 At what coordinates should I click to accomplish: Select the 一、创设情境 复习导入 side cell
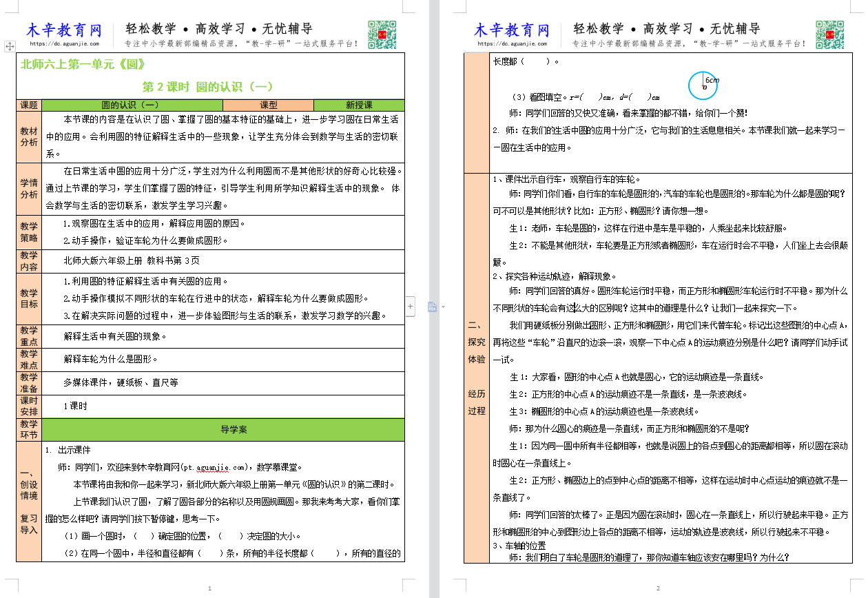click(x=29, y=502)
